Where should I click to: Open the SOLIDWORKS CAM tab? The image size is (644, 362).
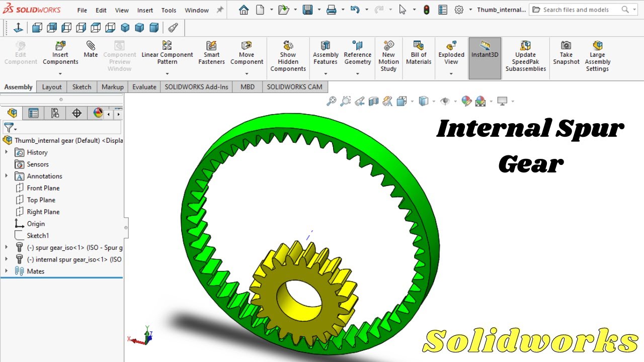point(294,87)
